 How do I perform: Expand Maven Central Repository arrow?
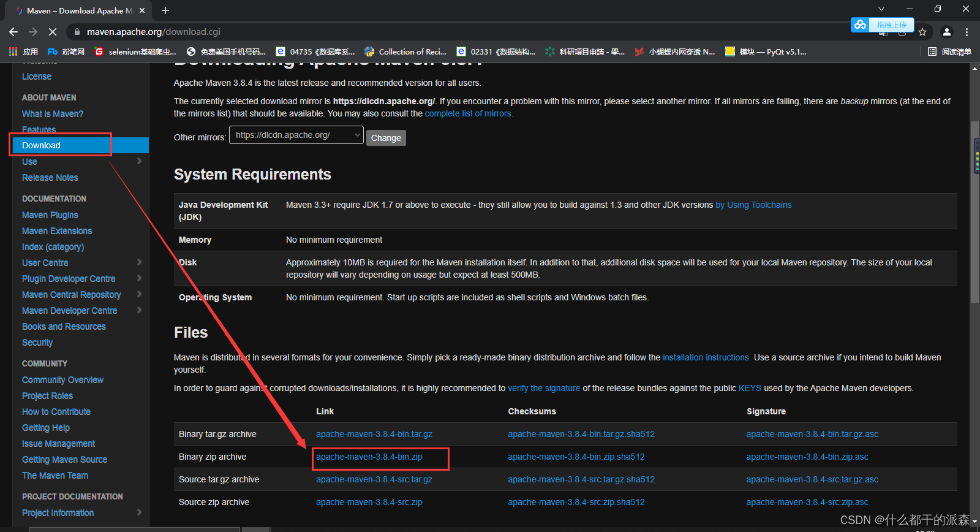click(x=140, y=294)
